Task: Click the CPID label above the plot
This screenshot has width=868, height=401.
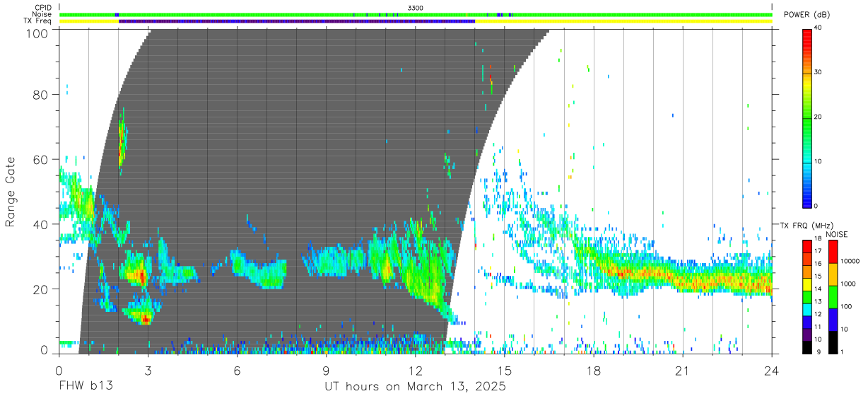Action: [x=42, y=8]
